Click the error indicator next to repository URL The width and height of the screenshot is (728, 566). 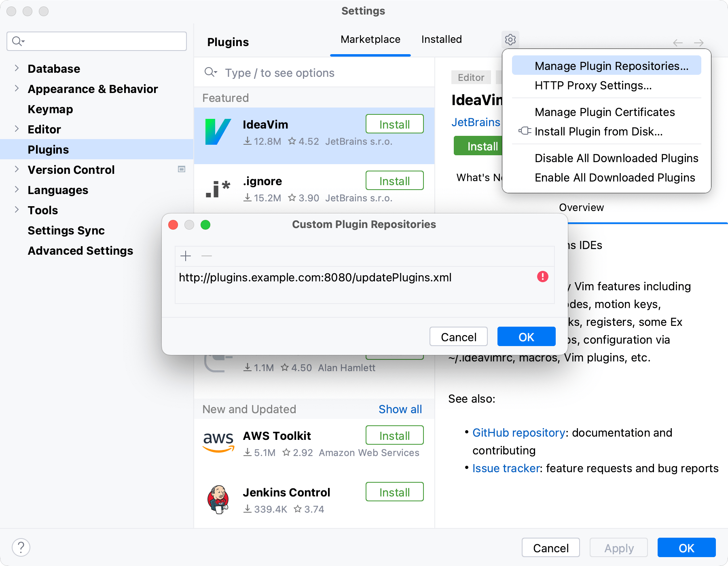(542, 277)
